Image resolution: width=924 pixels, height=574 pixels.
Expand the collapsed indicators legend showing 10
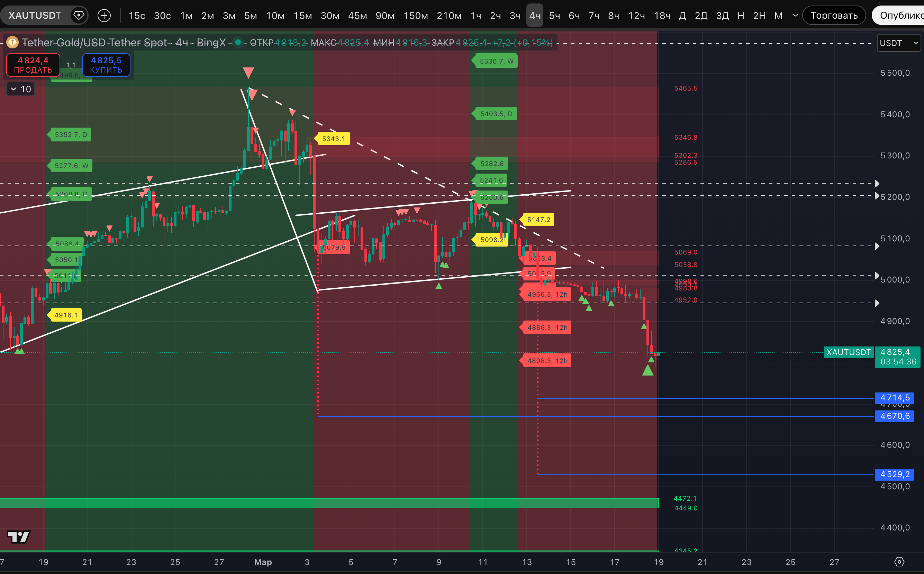tap(20, 89)
